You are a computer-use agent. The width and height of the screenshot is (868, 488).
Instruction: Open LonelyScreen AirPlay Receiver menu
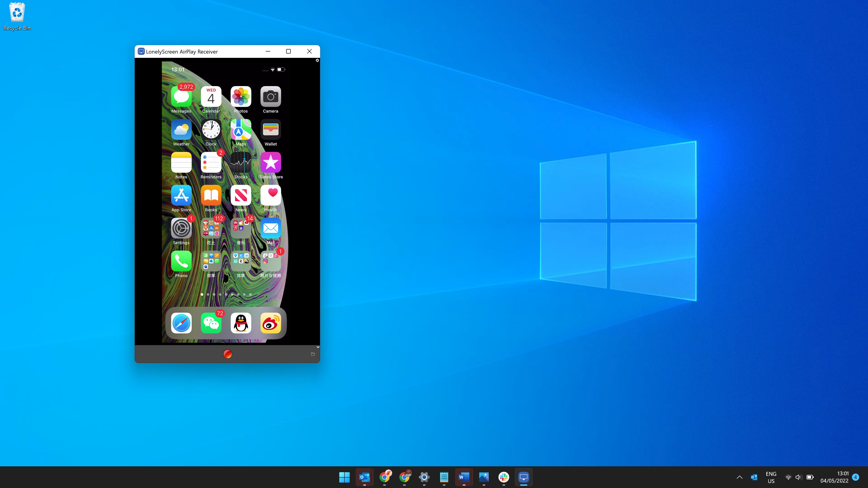[x=316, y=60]
